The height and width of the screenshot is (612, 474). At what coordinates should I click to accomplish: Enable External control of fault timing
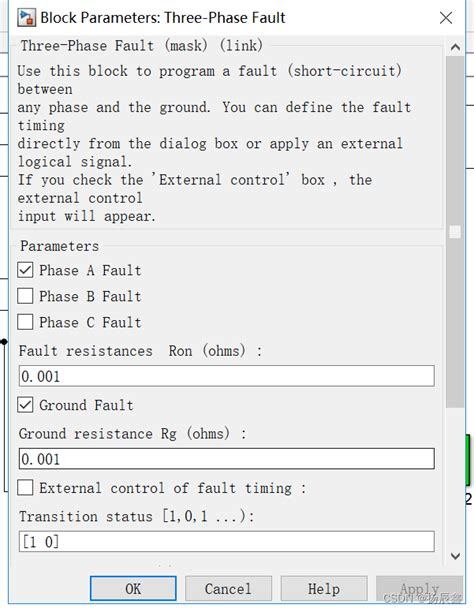(x=25, y=488)
